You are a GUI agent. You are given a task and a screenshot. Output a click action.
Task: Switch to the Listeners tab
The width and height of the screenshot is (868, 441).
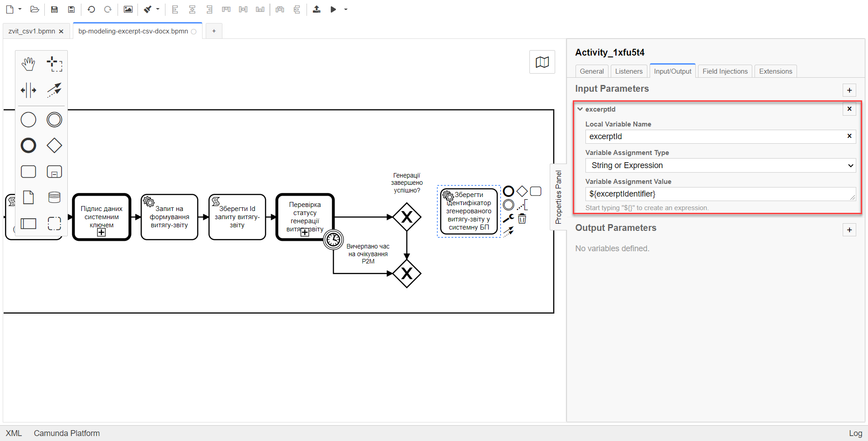628,71
